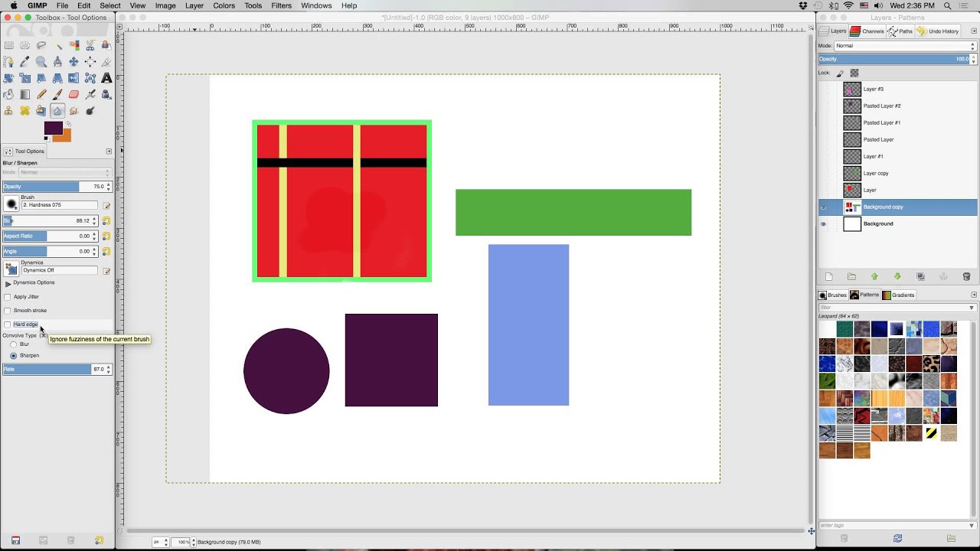Enable the Smooth stroke checkbox

(8, 311)
